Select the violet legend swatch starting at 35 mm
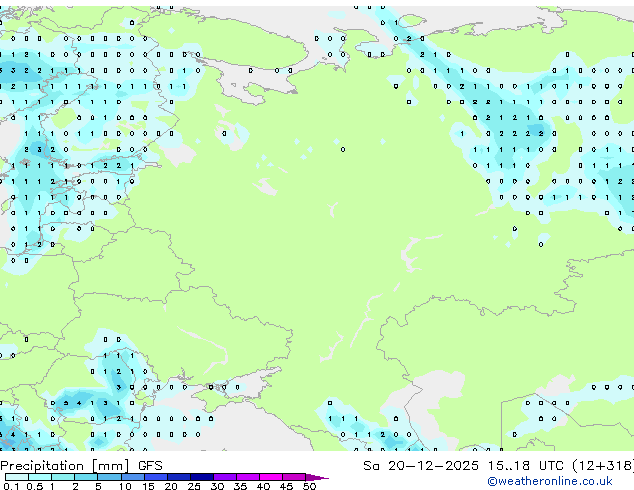Screen dimensions: 634x490 [x=248, y=477]
